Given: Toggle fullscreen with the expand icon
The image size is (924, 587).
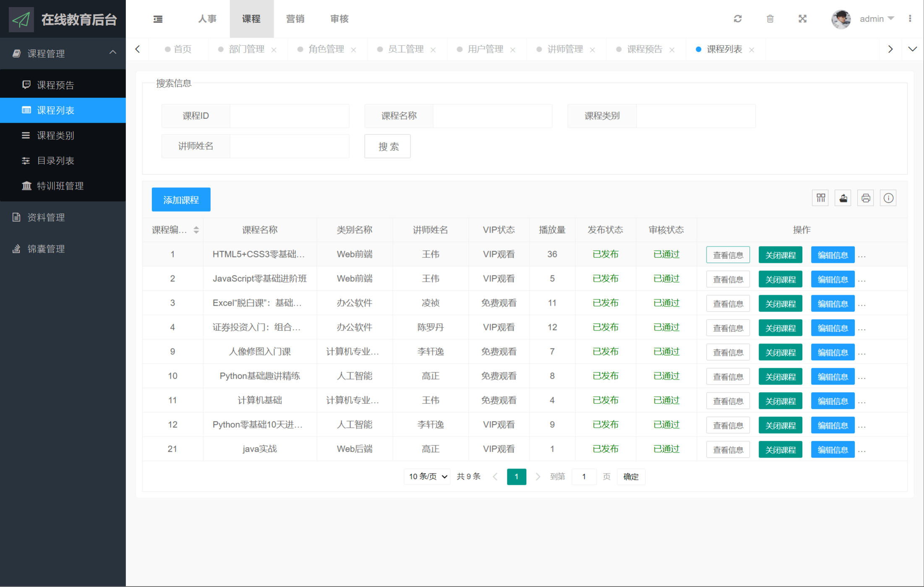Looking at the screenshot, I should point(802,19).
